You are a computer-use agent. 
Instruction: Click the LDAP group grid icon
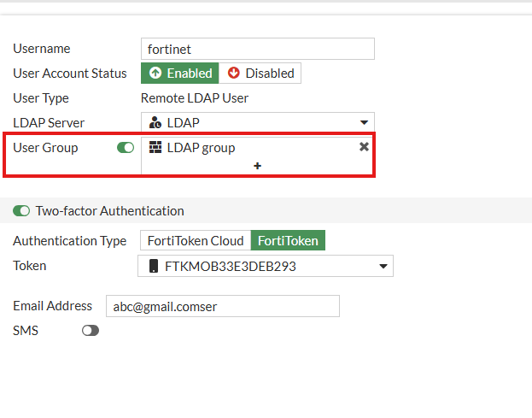155,148
